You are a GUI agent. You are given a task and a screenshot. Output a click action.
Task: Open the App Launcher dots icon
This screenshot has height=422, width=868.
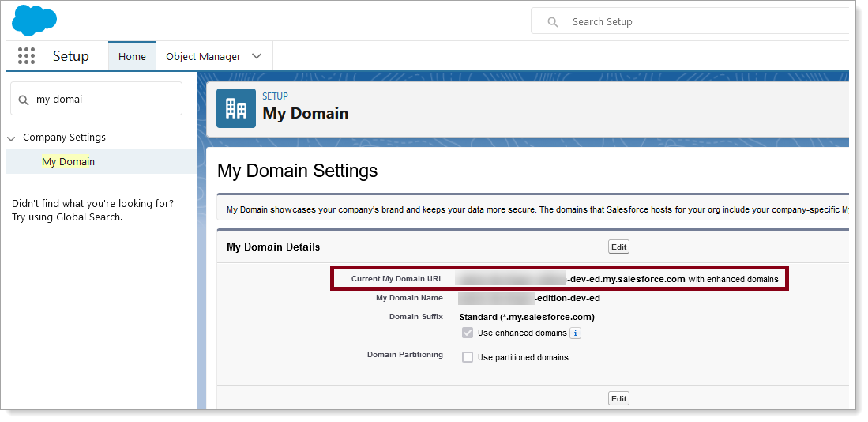tap(26, 56)
